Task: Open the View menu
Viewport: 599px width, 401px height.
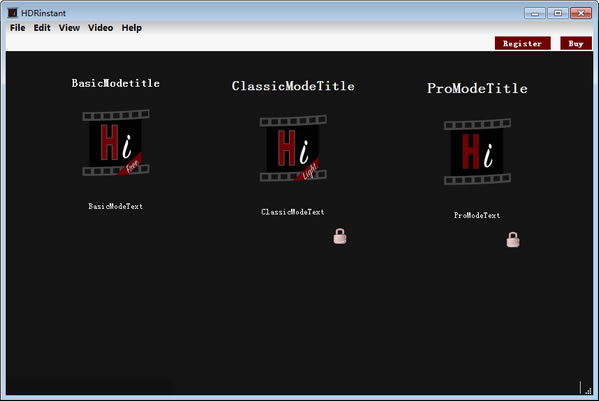Action: pos(69,28)
